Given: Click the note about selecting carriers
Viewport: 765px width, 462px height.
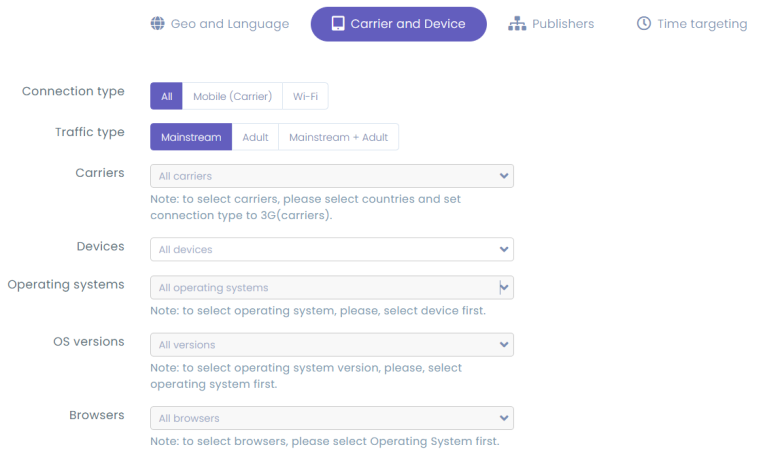Looking at the screenshot, I should coord(305,207).
